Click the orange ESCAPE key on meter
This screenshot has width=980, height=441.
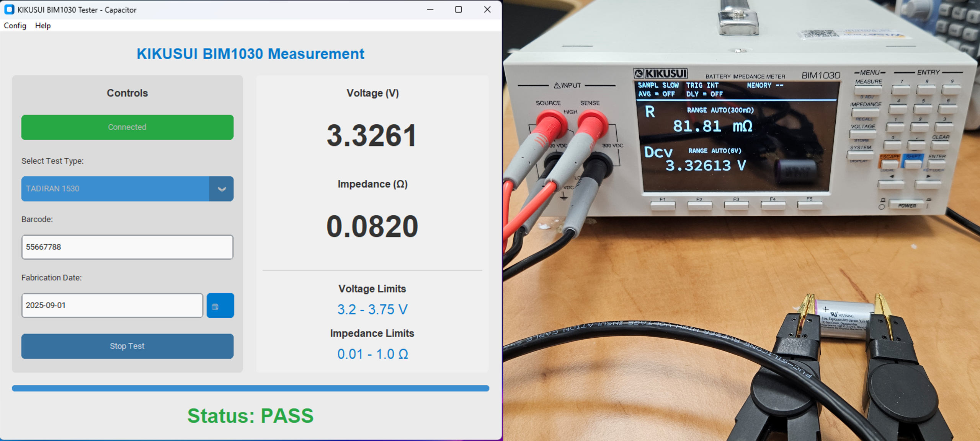tap(889, 164)
